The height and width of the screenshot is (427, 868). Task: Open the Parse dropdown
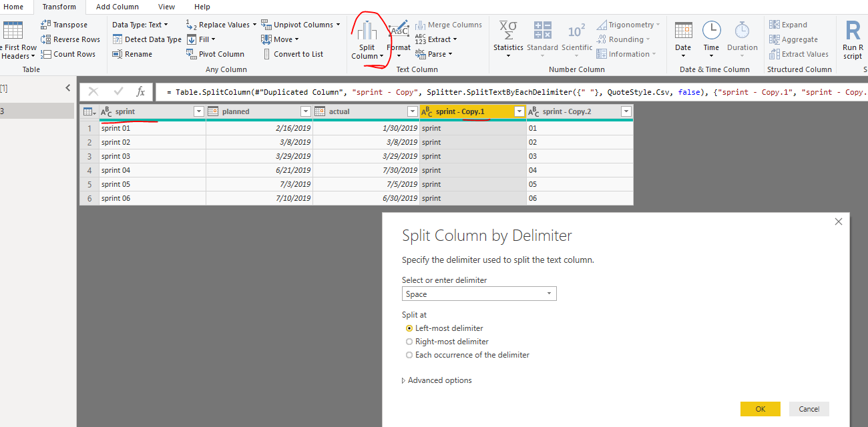coord(433,54)
